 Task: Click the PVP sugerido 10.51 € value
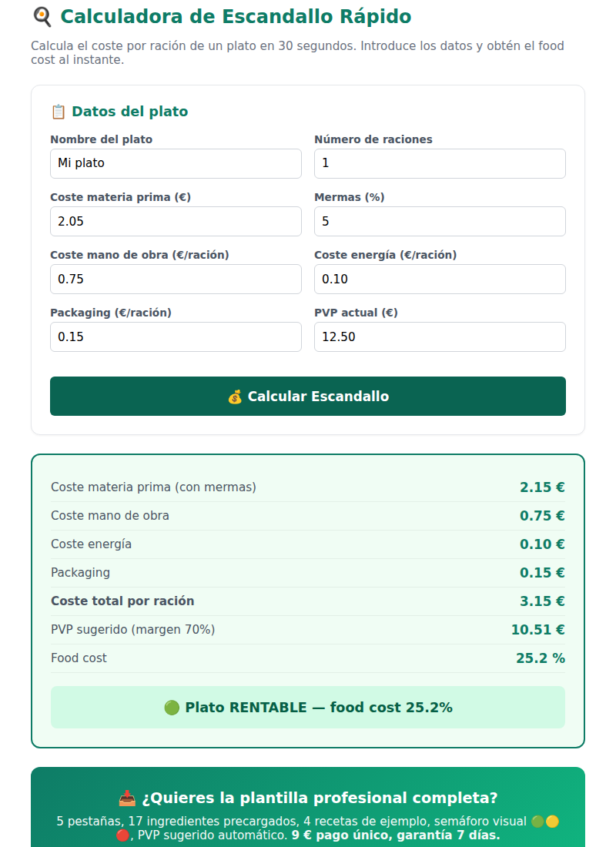537,630
